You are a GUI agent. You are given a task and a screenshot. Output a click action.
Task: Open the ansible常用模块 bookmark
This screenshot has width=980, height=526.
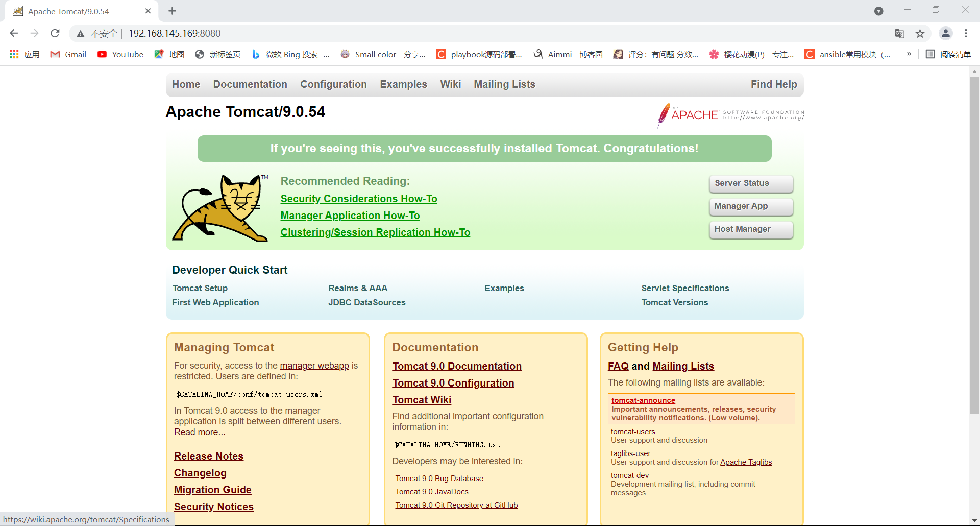click(x=847, y=54)
